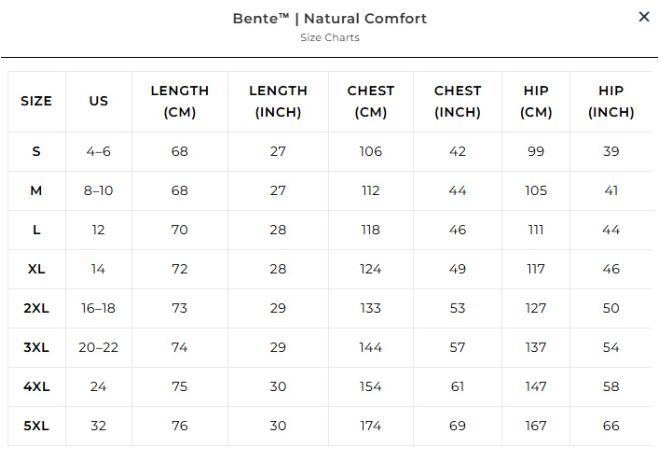Click the US size 20–22 cell
Image resolution: width=659 pixels, height=462 pixels.
click(98, 348)
